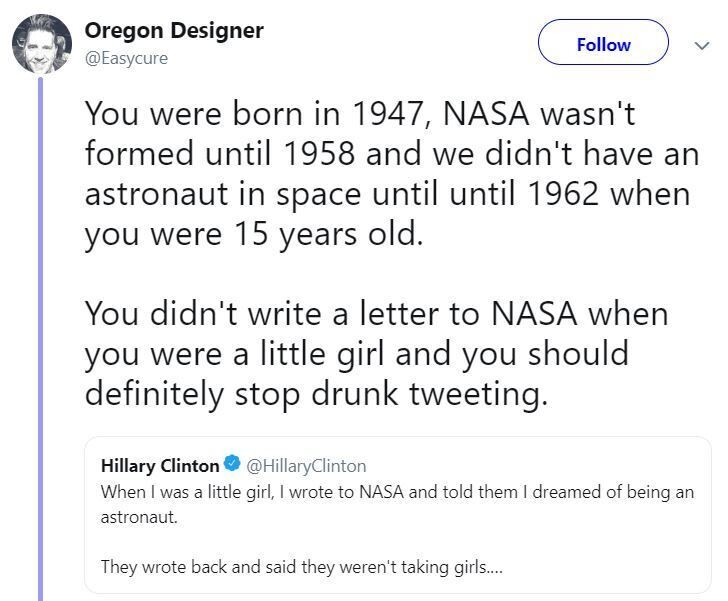
Task: Click the purple thread line on left
Action: click(41, 340)
